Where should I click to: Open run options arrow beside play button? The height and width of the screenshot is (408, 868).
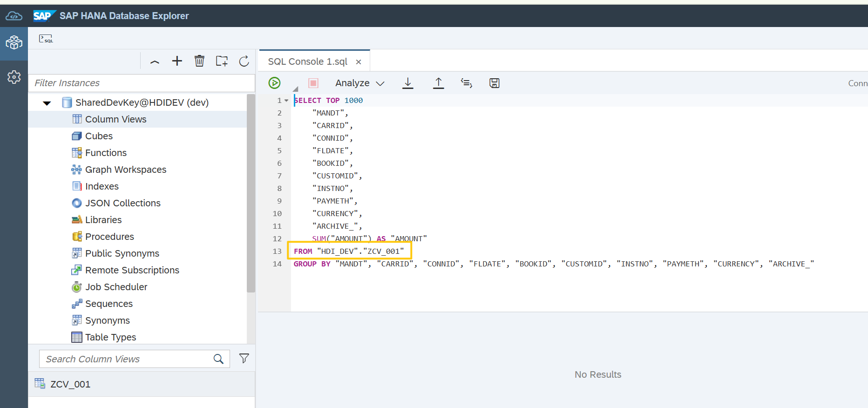coord(295,88)
